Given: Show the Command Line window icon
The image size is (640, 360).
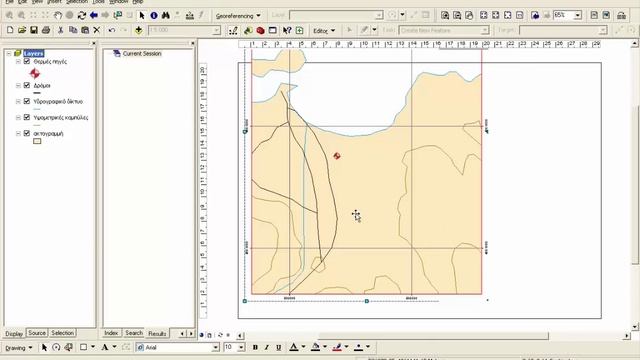Looking at the screenshot, I should point(273,31).
